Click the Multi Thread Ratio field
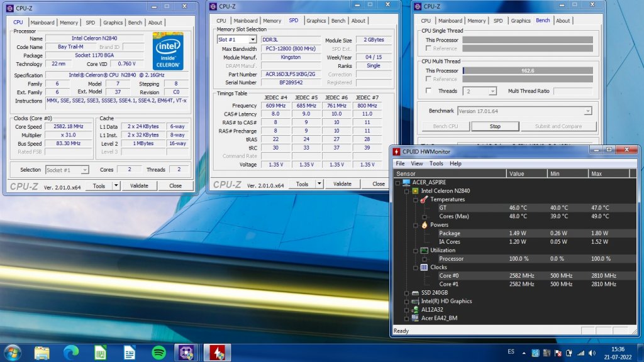This screenshot has width=644, height=362. (572, 91)
